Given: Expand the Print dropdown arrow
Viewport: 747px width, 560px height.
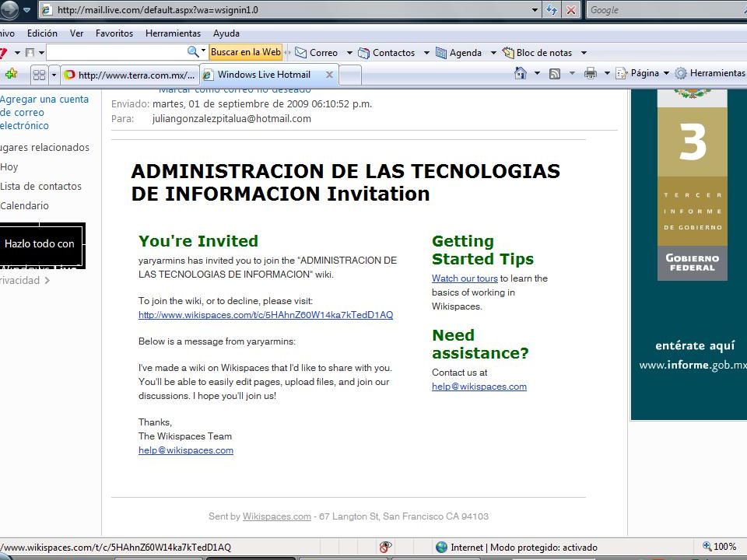Looking at the screenshot, I should point(607,73).
